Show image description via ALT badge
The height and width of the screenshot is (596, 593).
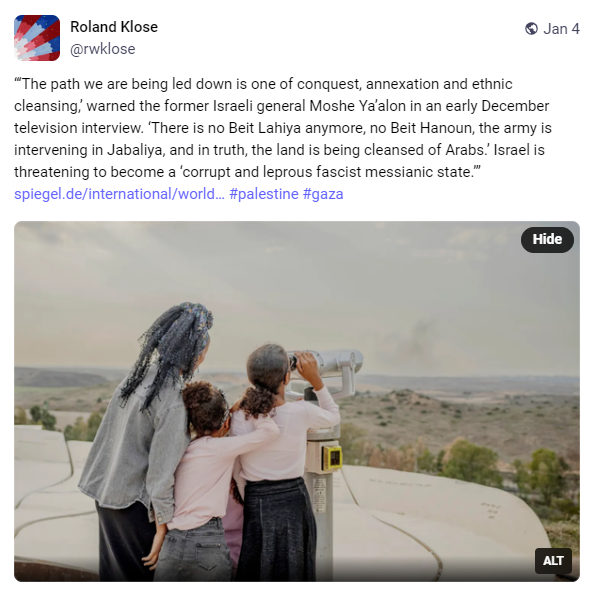pos(553,561)
